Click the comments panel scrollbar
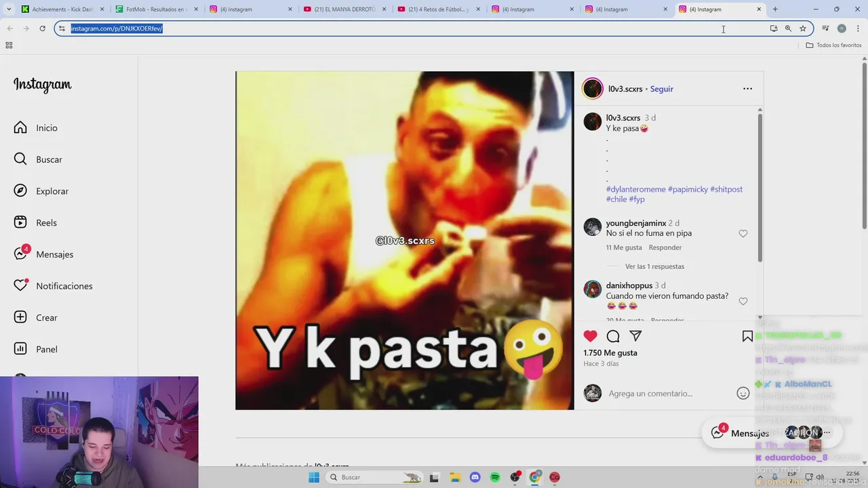The height and width of the screenshot is (488, 868). coord(760,188)
